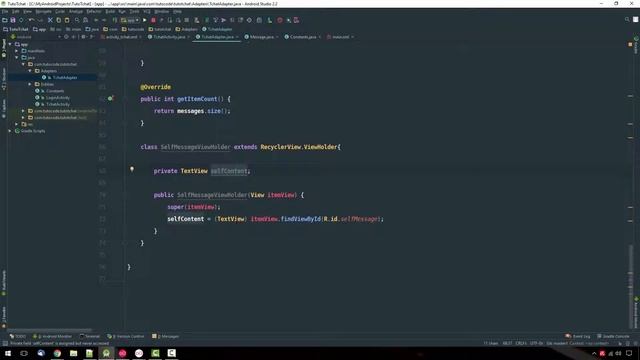Expand the Entities package node

tap(30, 84)
